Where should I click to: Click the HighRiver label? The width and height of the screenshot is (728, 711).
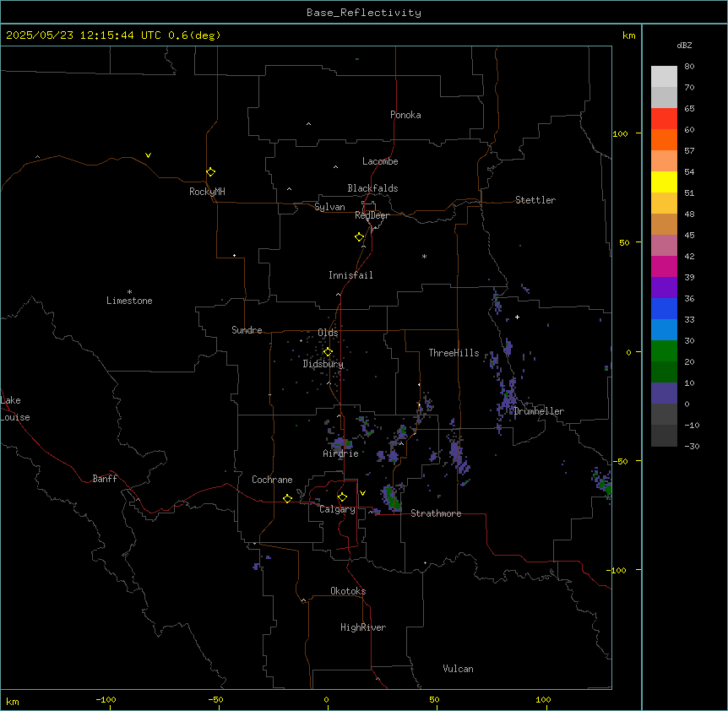[363, 627]
